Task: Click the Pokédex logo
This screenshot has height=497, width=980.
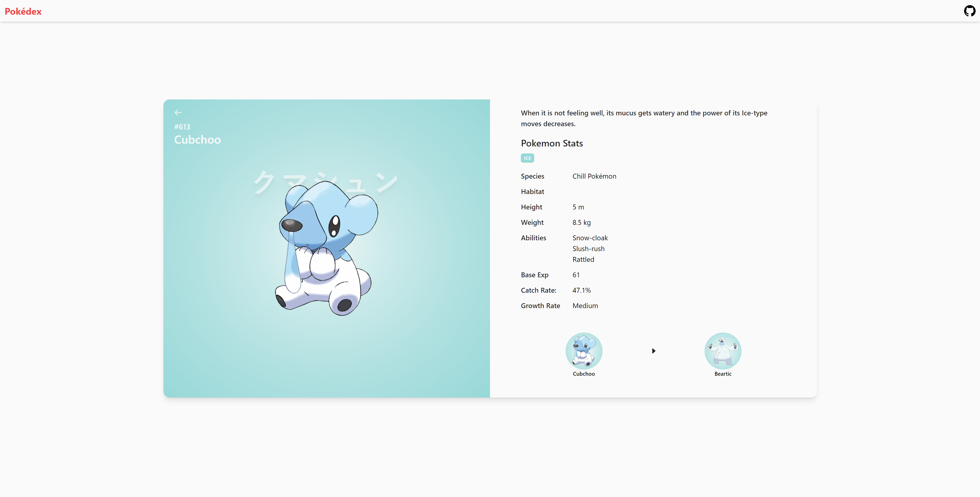Action: coord(23,11)
